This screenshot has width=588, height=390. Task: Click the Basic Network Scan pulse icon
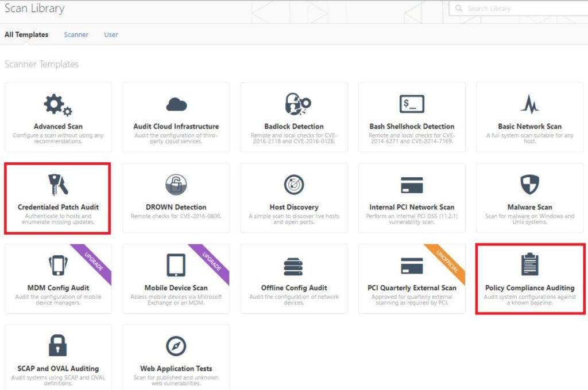(529, 104)
